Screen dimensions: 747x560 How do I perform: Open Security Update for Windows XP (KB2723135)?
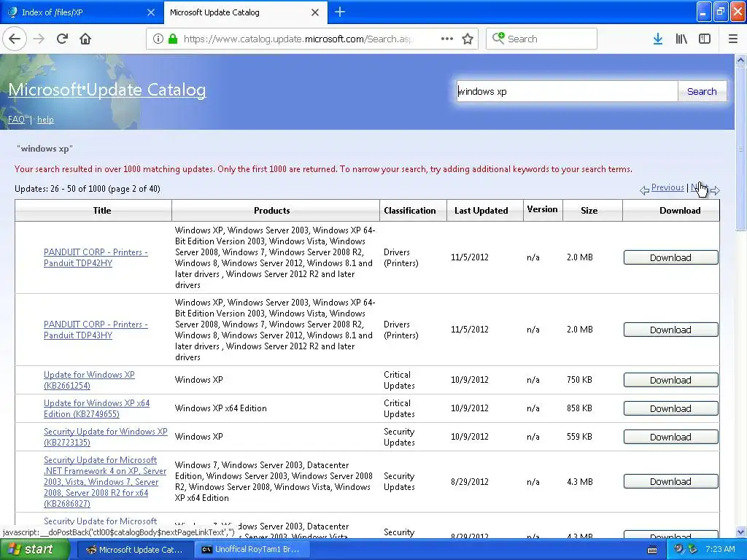pos(105,437)
